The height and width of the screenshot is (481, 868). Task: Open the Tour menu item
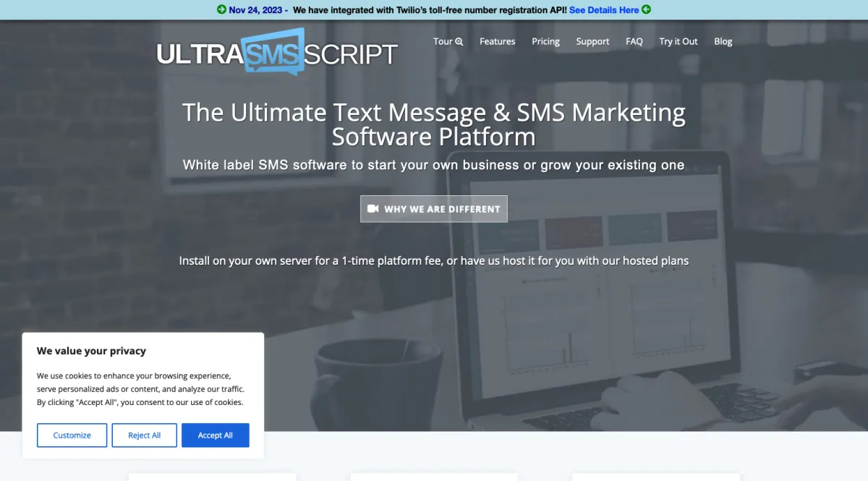coord(443,41)
